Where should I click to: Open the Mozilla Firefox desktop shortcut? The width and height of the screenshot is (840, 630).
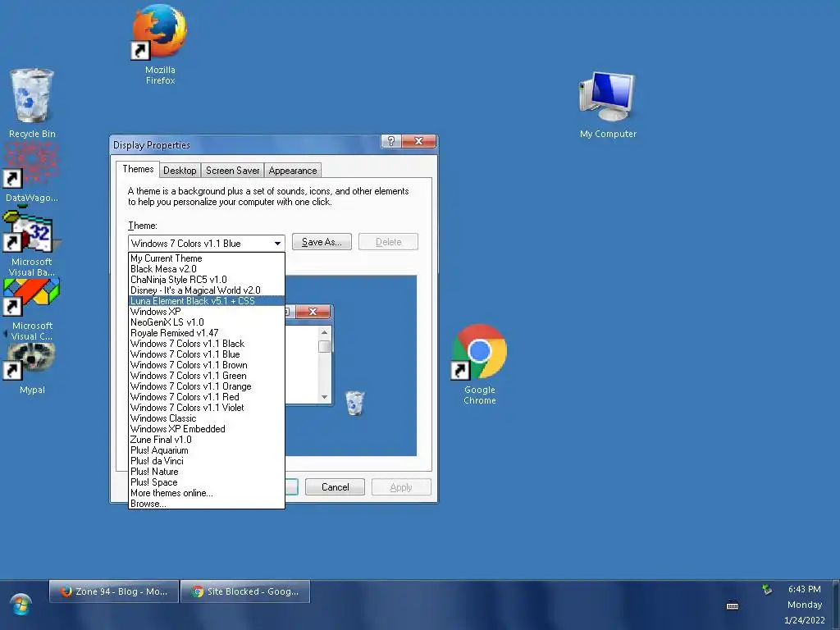tap(160, 44)
